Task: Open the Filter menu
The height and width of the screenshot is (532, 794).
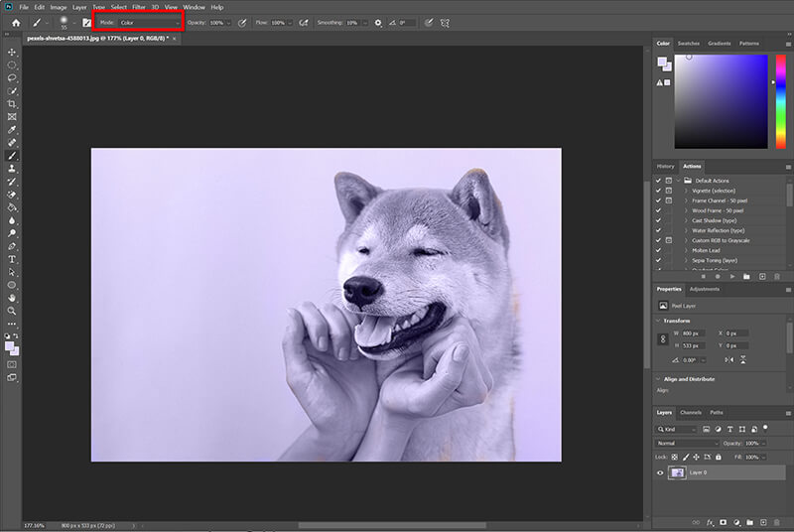Action: point(139,7)
